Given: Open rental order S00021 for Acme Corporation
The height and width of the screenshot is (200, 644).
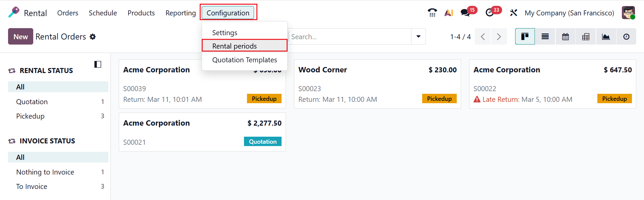Looking at the screenshot, I should (x=156, y=123).
